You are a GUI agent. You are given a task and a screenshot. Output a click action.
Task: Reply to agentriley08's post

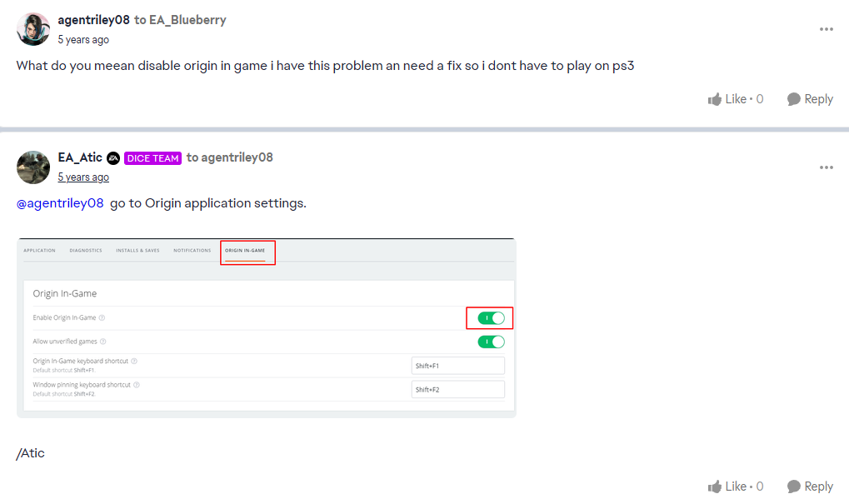tap(810, 99)
